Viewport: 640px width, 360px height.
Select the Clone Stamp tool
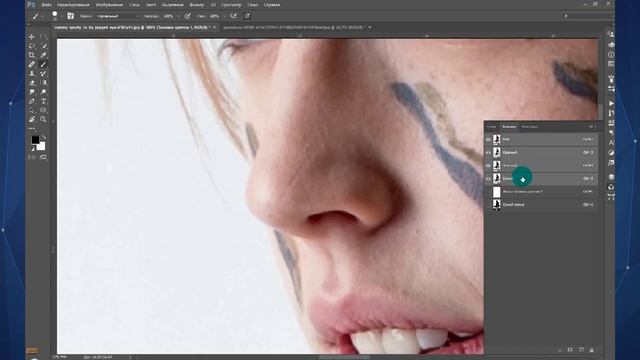31,73
